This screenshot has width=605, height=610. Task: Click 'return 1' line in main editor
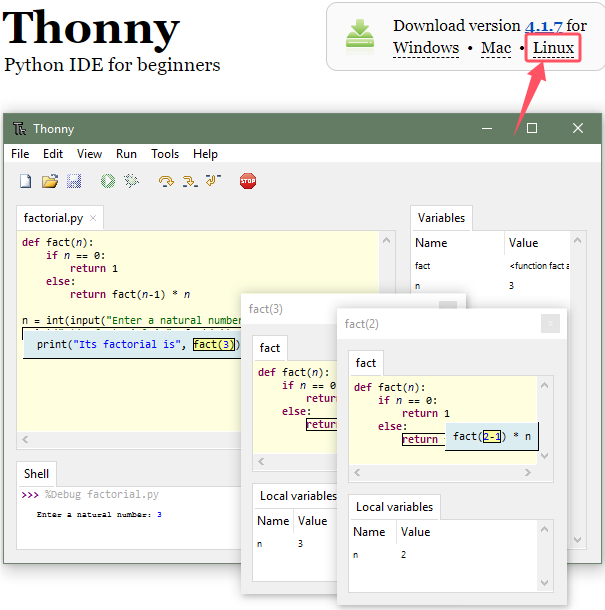coord(94,268)
